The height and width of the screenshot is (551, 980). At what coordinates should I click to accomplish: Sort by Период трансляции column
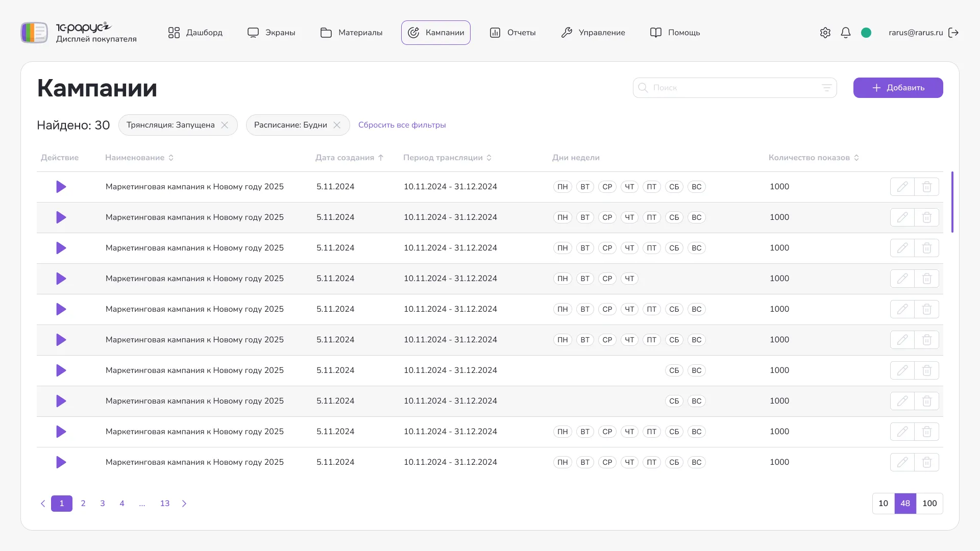(447, 158)
